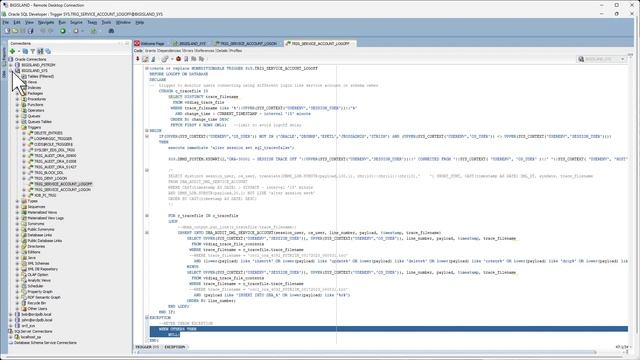Select trigger DELETE_ENTRIES in the tree
This screenshot has height=360, width=640.
(x=48, y=133)
